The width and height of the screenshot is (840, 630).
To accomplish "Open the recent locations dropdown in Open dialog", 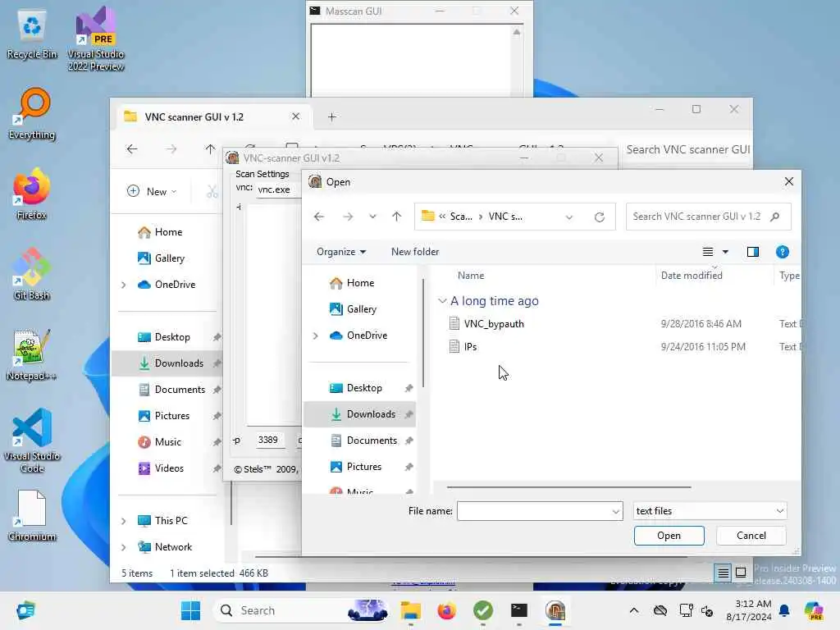I will 373,217.
